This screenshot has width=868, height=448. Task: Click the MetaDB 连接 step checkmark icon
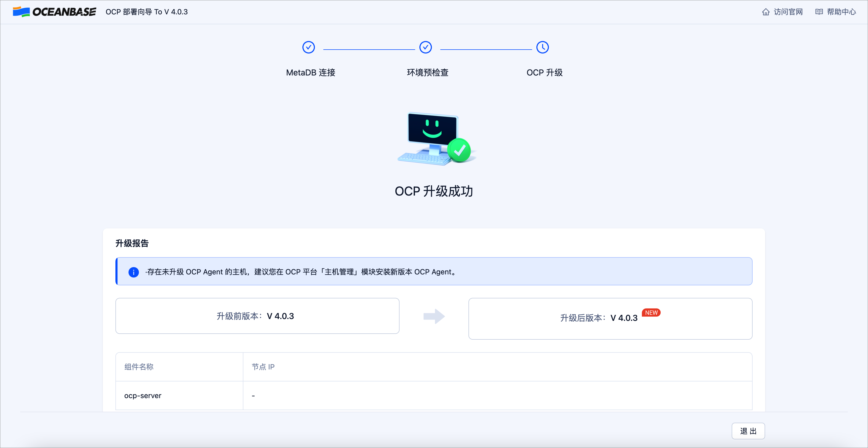308,47
